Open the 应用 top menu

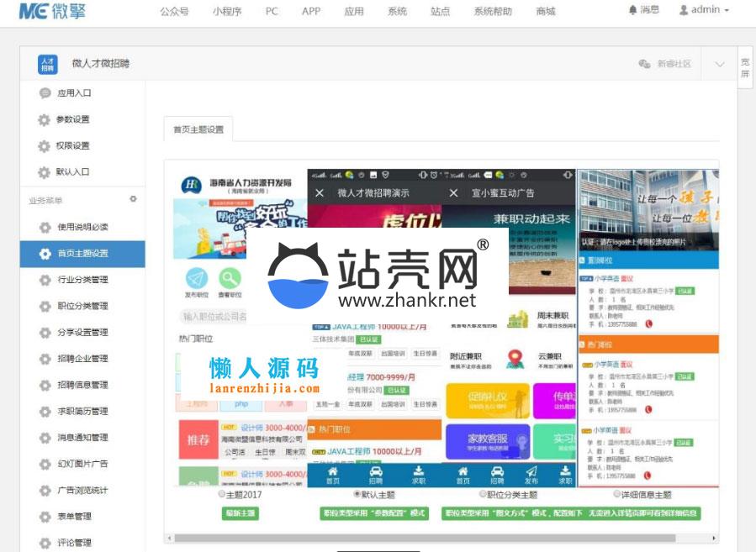(x=354, y=12)
